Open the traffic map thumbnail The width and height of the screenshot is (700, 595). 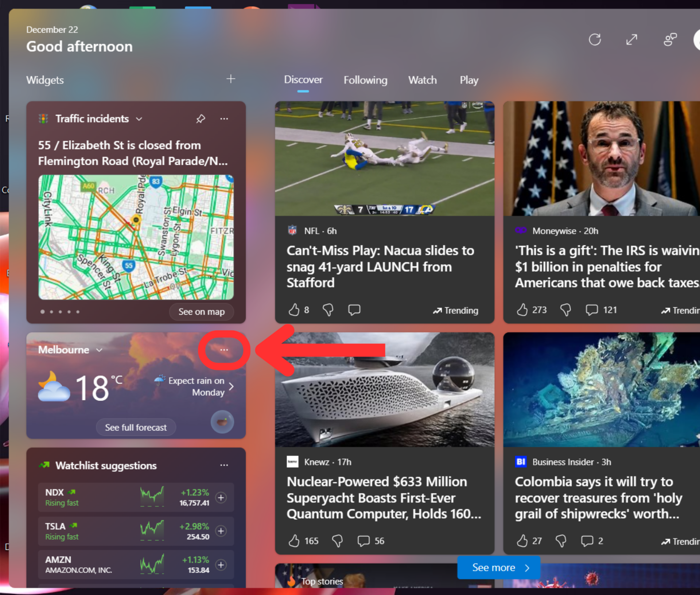click(x=136, y=237)
